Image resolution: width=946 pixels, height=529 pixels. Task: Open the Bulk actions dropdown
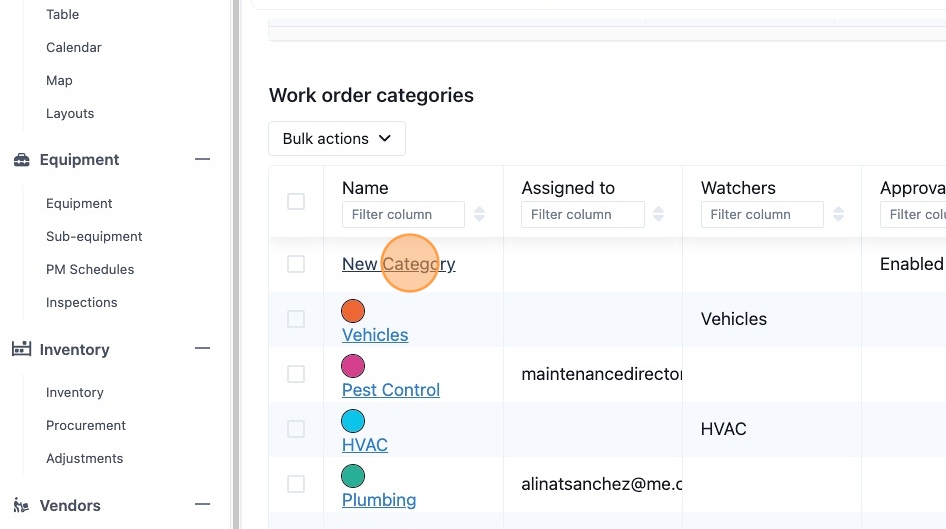point(337,139)
